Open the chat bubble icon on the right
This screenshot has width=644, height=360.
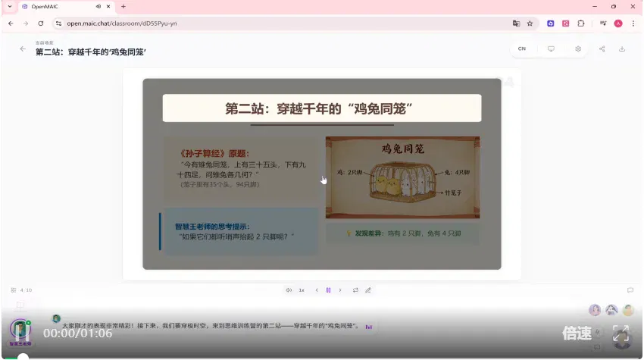click(x=630, y=290)
